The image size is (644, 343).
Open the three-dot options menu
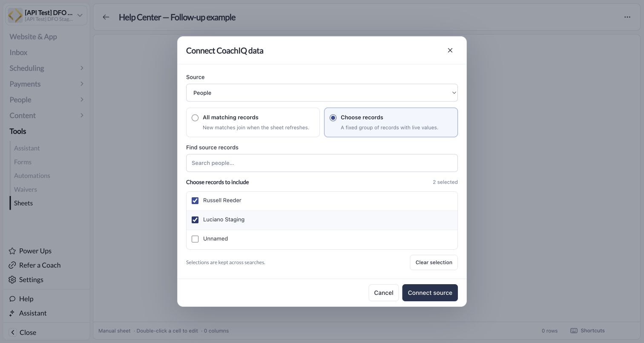point(627,17)
